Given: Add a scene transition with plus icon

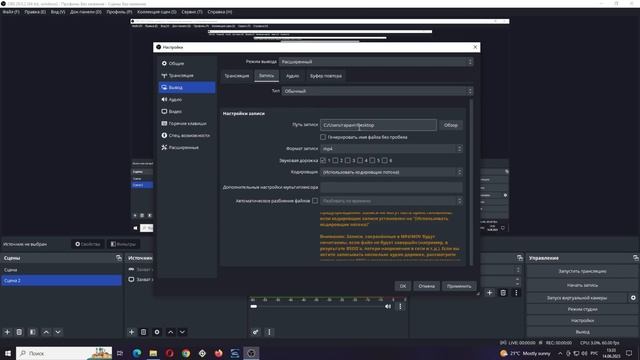Looking at the screenshot, I should point(489,293).
